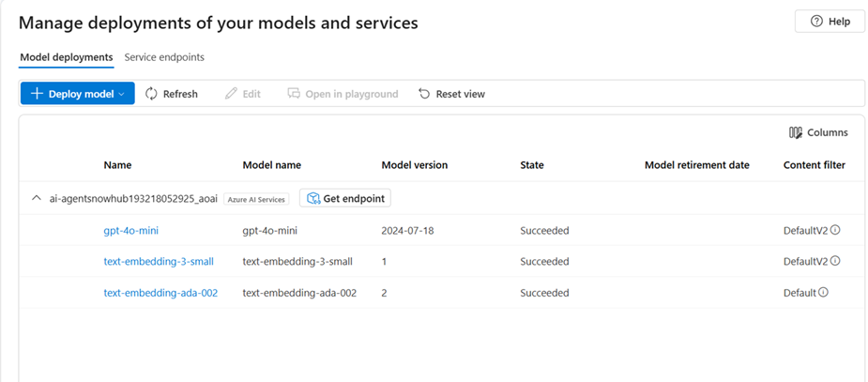The height and width of the screenshot is (382, 868).
Task: Click Get endpoint for the AOAI connection
Action: coord(345,198)
